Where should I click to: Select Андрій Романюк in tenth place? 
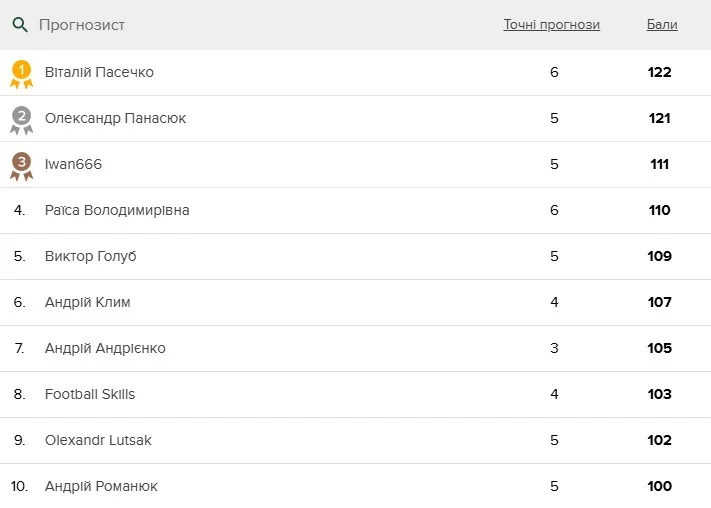pyautogui.click(x=101, y=486)
